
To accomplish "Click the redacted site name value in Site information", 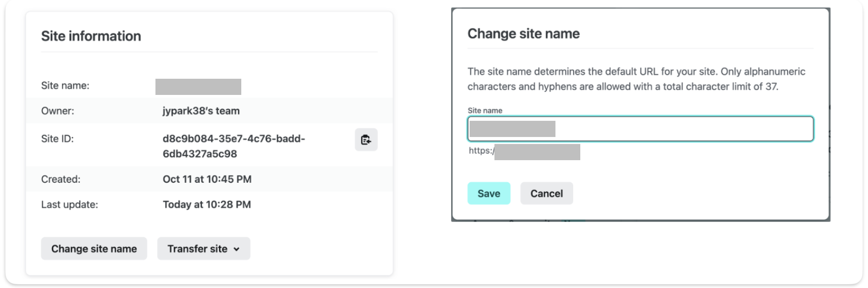I will click(198, 86).
